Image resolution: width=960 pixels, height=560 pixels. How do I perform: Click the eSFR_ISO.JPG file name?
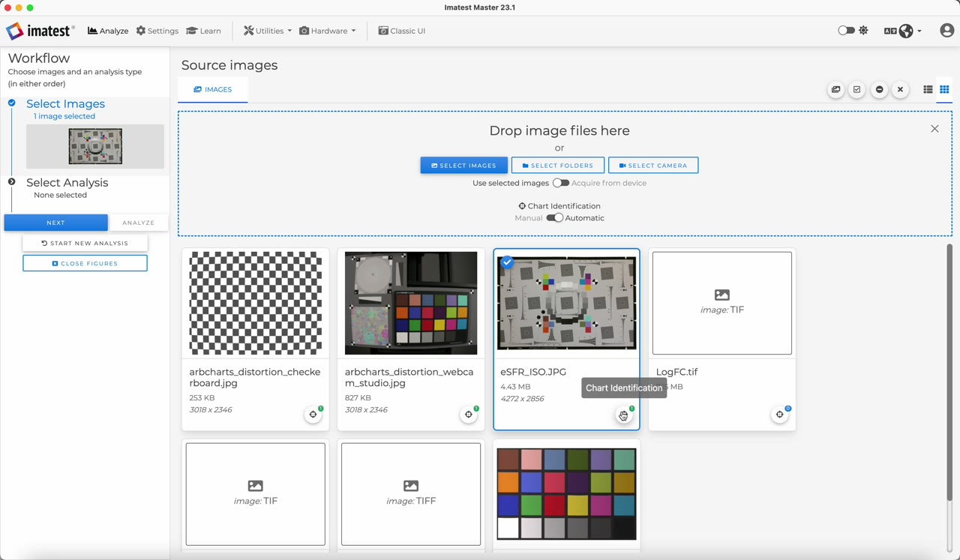[533, 372]
